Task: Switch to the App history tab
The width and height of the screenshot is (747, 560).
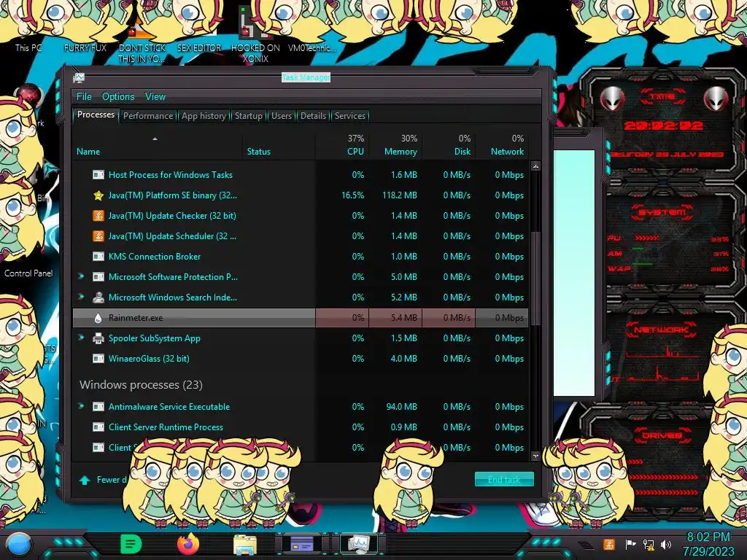Action: click(204, 116)
